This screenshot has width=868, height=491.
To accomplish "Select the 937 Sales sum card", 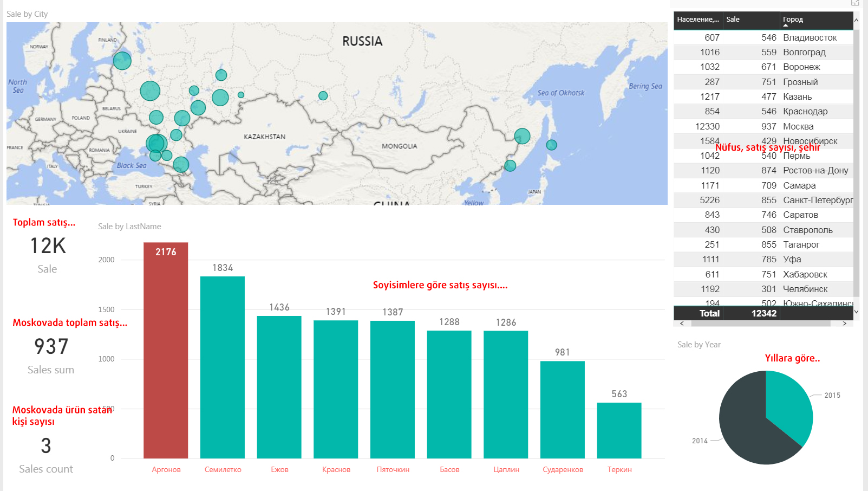I will pyautogui.click(x=51, y=355).
